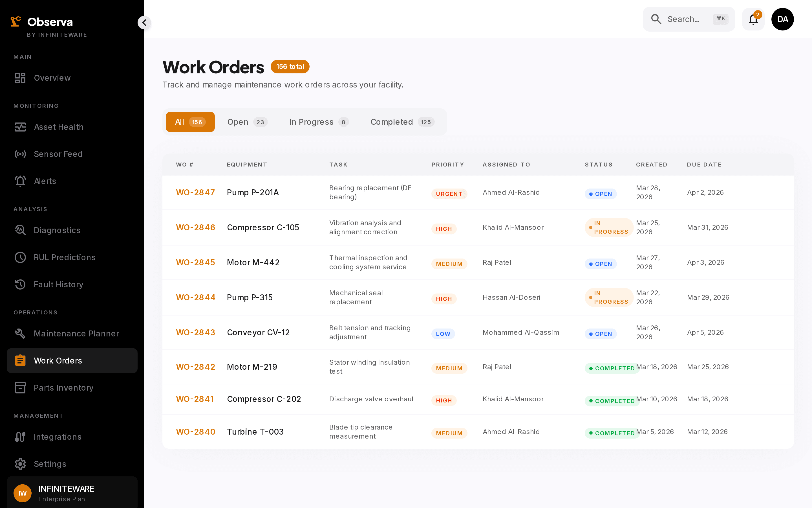The height and width of the screenshot is (508, 812).
Task: Open Asset Health monitor icon
Action: click(x=20, y=127)
